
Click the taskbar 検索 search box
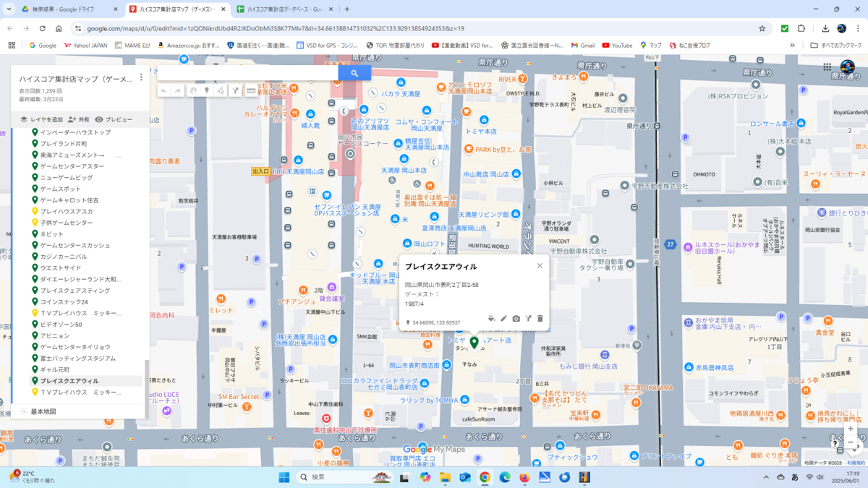[346, 477]
